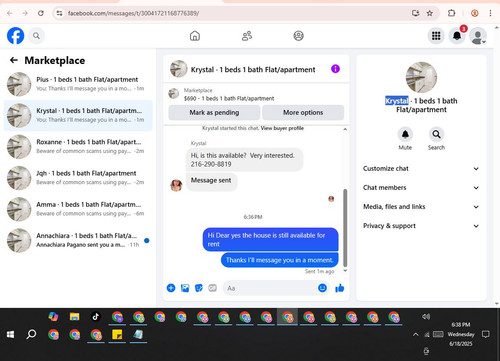Click the Krystal chat header title
The image size is (500, 361).
point(253,69)
